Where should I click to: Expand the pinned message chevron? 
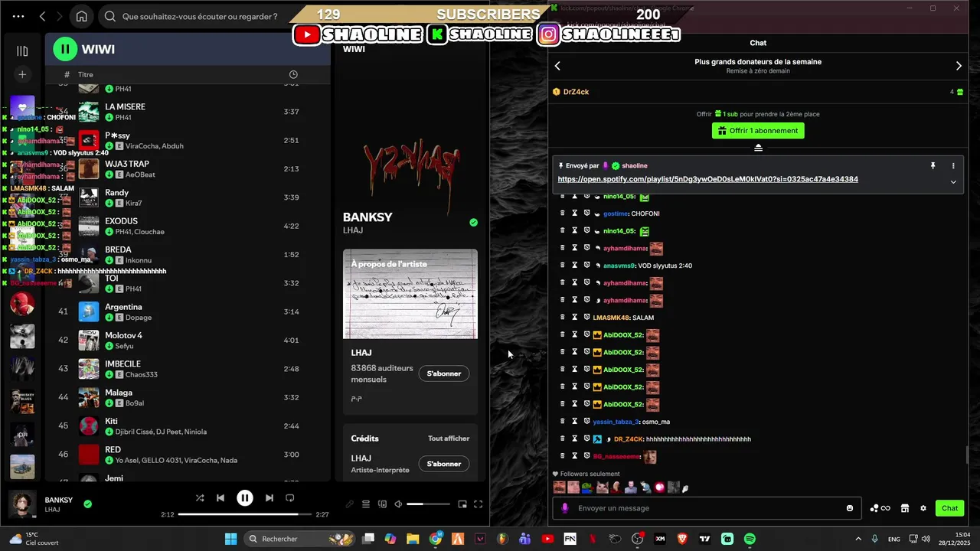(953, 182)
